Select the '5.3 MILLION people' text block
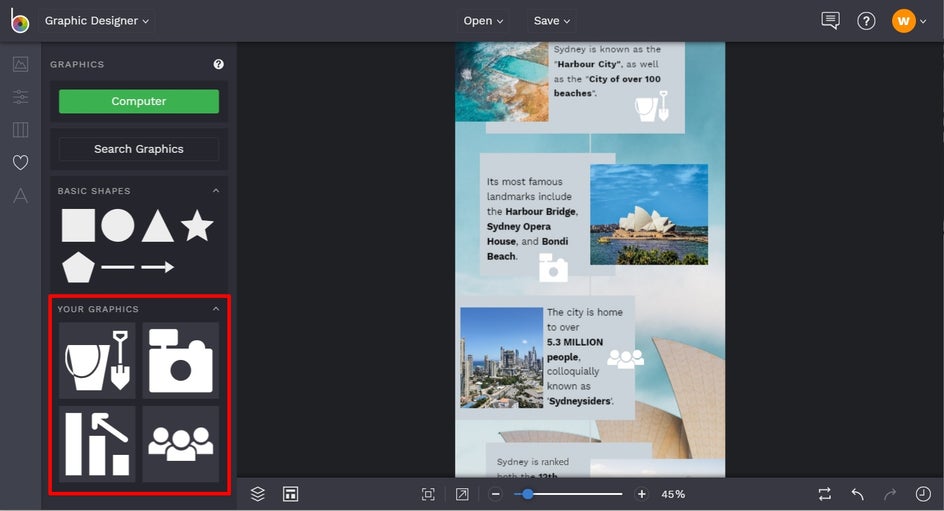Screen dimensions: 944x511 tap(585, 356)
